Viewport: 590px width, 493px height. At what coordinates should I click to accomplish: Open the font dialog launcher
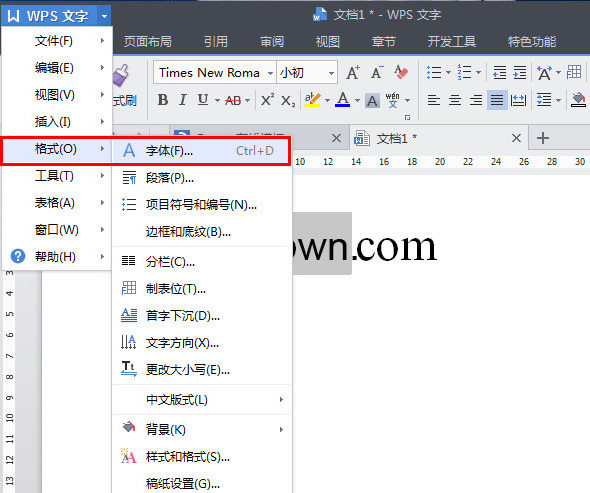point(407,118)
